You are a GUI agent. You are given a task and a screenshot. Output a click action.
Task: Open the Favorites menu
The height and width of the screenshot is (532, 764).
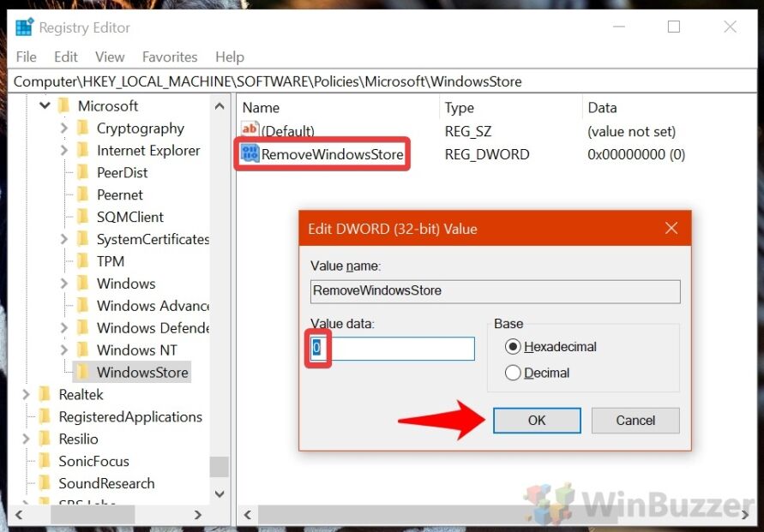coord(170,57)
